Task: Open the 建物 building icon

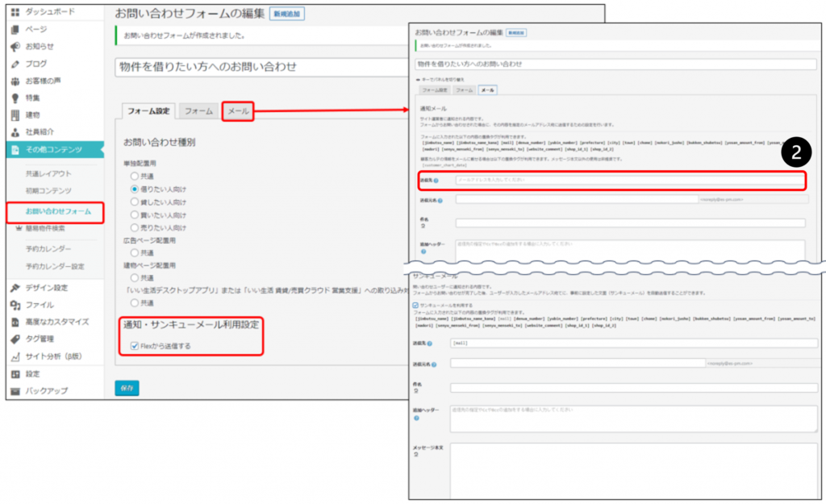Action: [x=15, y=115]
